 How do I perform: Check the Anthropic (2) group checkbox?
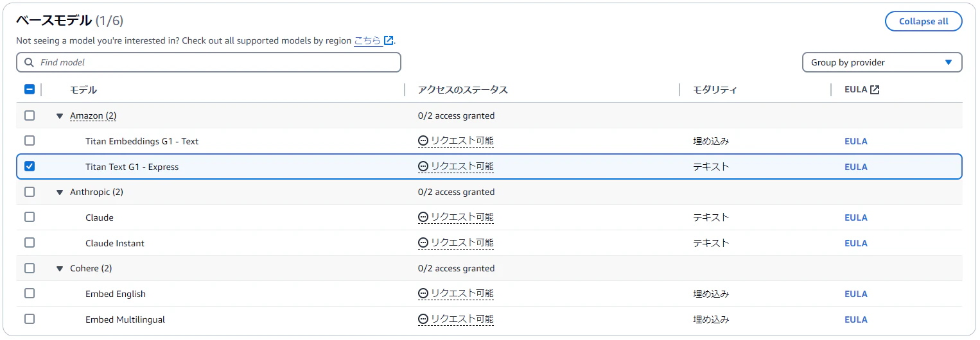pos(30,192)
